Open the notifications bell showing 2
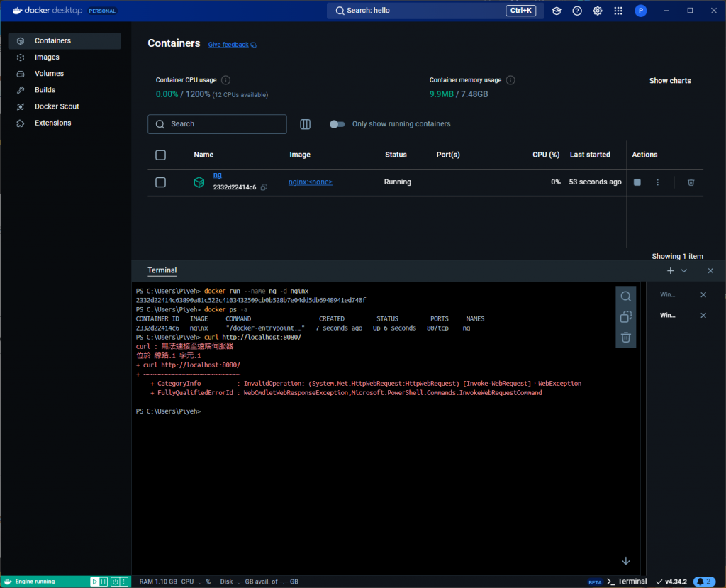 click(704, 582)
